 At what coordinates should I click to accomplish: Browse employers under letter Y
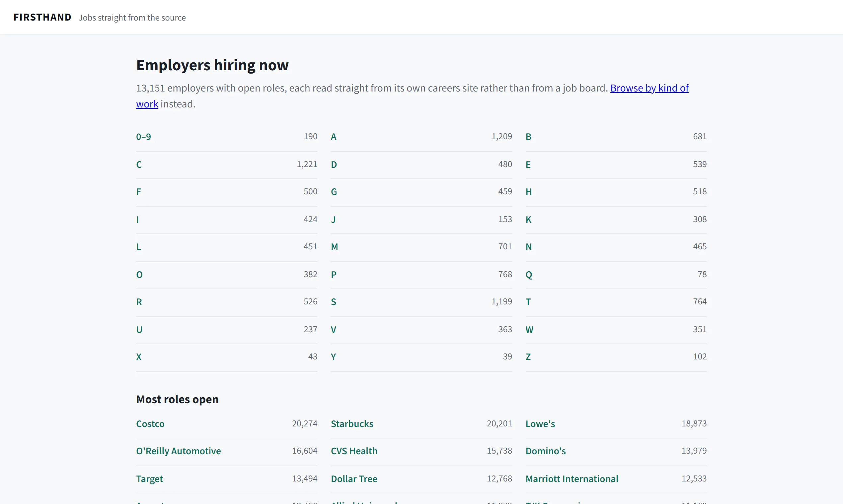pyautogui.click(x=333, y=357)
